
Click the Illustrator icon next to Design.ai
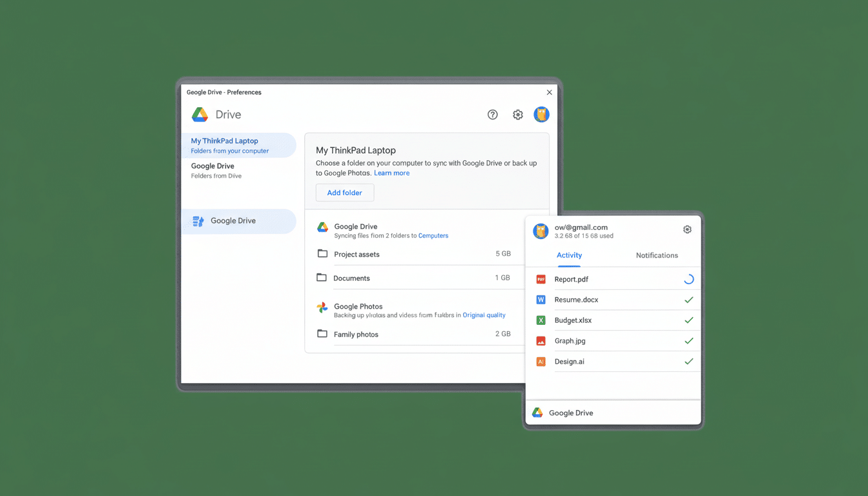pos(541,361)
